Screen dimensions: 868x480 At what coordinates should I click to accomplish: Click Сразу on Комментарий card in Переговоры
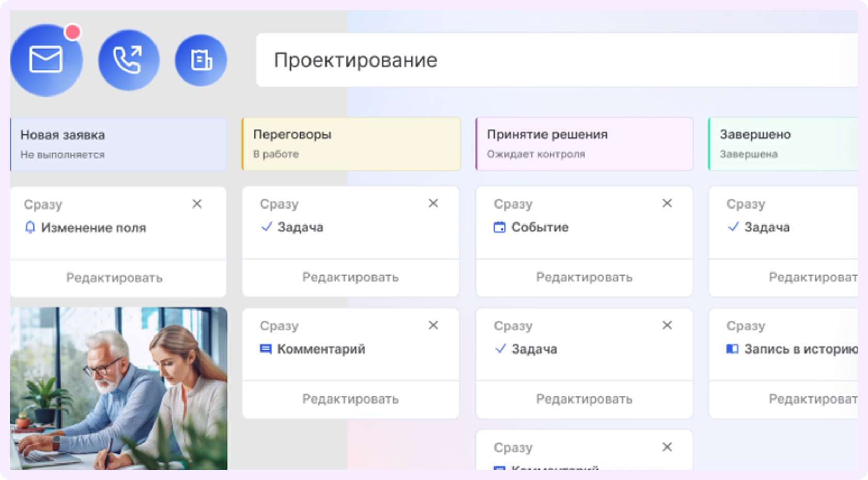pyautogui.click(x=279, y=326)
